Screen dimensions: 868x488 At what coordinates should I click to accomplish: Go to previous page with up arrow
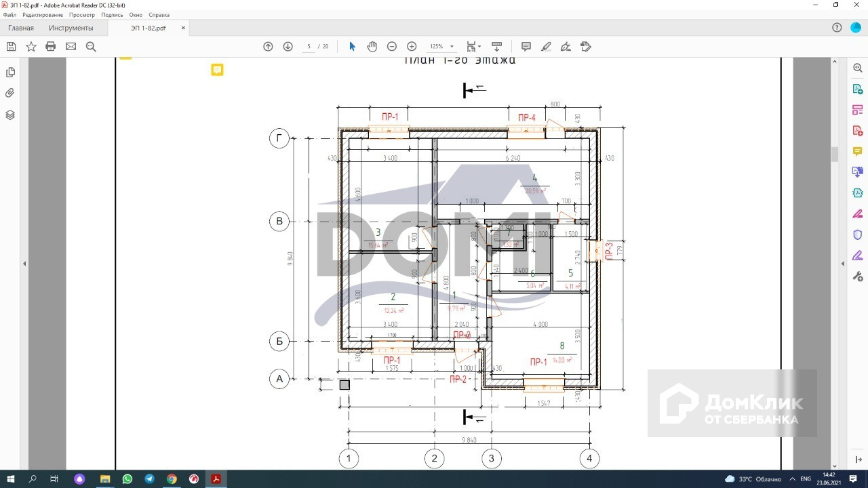[x=268, y=47]
